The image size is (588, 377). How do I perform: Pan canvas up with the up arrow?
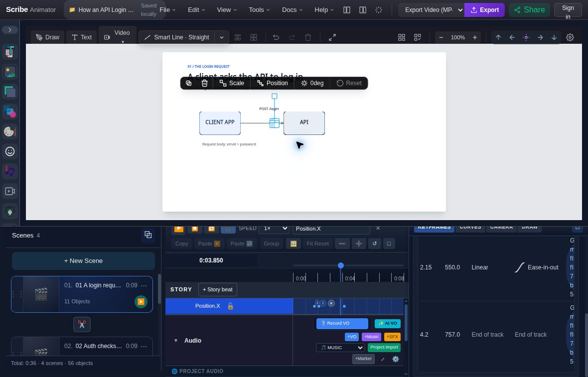pos(498,37)
